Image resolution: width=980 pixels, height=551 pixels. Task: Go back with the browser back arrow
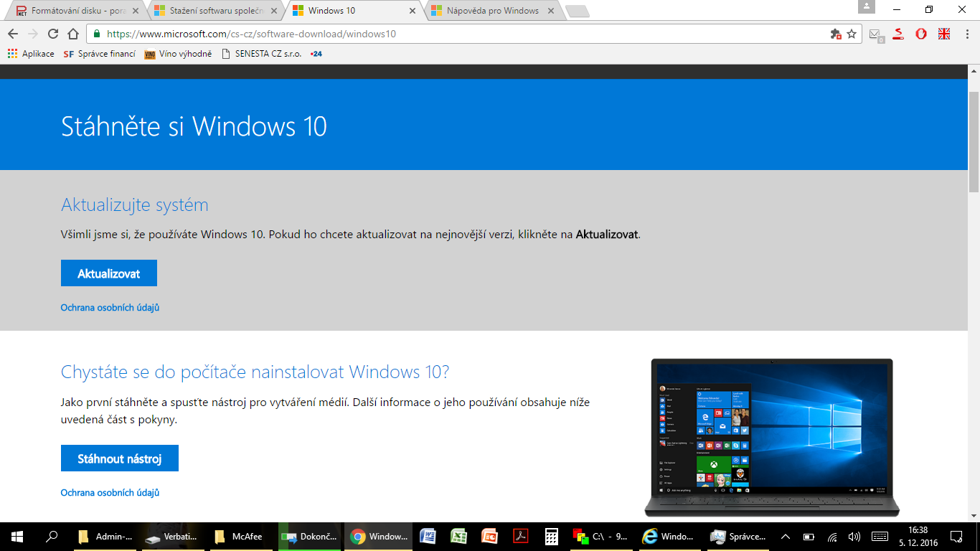13,34
